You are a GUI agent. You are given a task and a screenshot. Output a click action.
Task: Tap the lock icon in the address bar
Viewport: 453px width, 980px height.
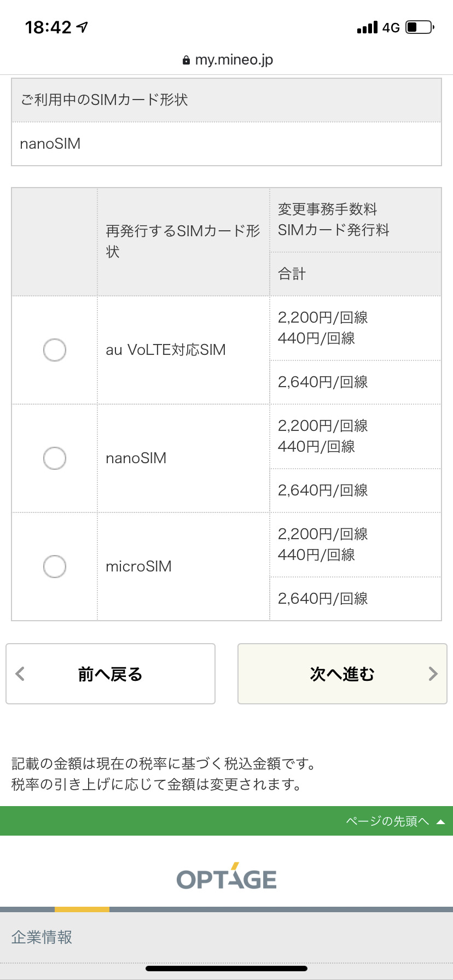[187, 60]
